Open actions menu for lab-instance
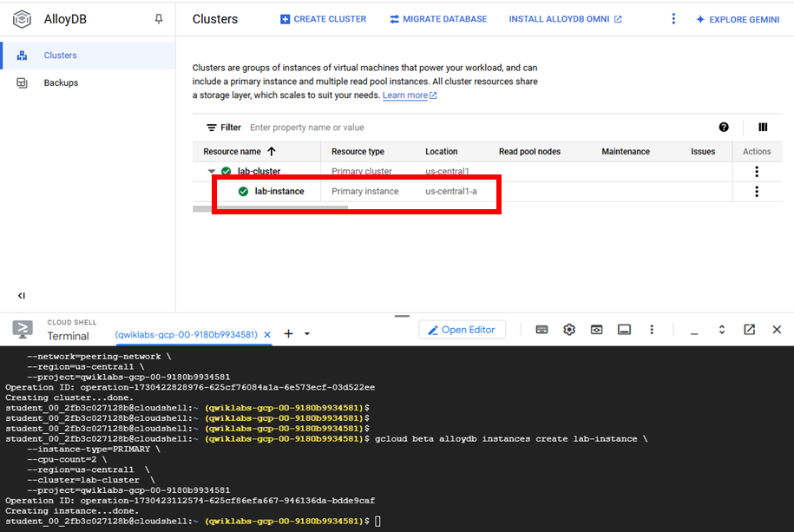 point(757,192)
